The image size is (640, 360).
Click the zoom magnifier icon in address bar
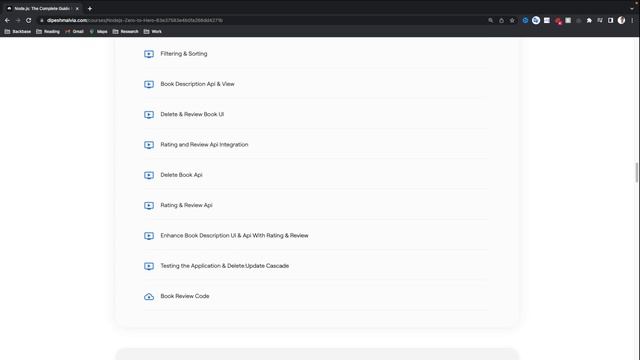click(491, 20)
